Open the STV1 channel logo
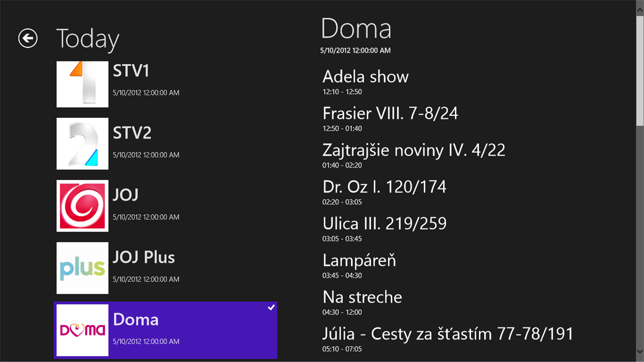 (x=82, y=84)
